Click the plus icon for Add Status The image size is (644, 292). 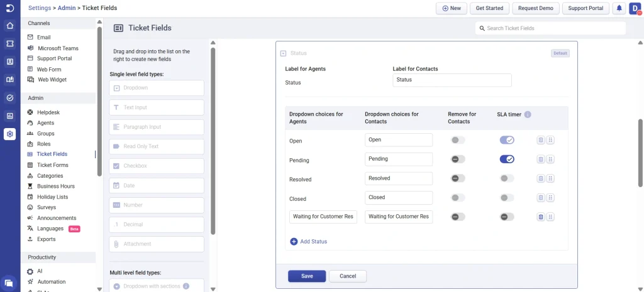point(294,242)
